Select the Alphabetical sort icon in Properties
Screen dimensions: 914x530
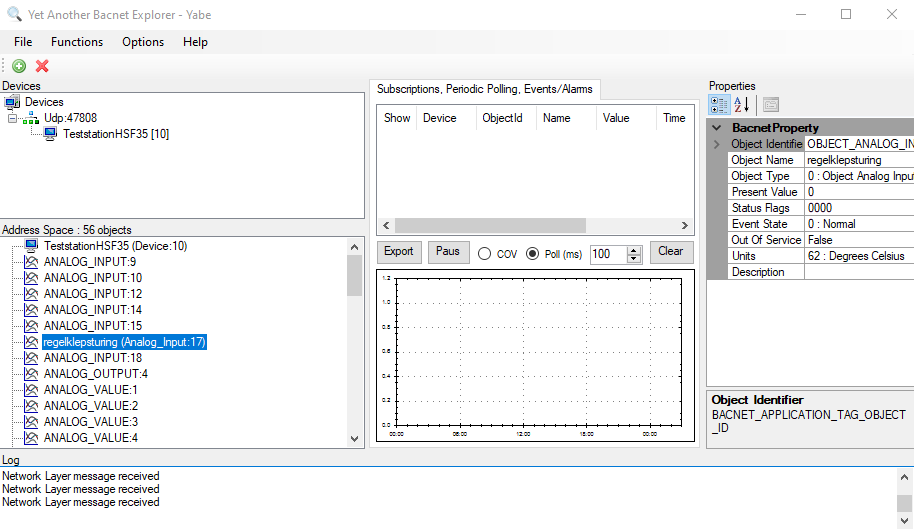[742, 105]
